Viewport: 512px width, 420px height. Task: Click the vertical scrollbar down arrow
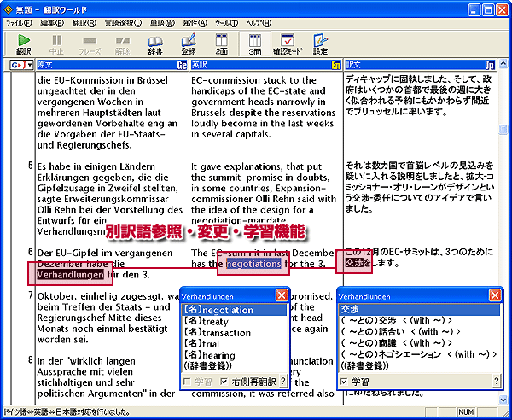pos(503,400)
